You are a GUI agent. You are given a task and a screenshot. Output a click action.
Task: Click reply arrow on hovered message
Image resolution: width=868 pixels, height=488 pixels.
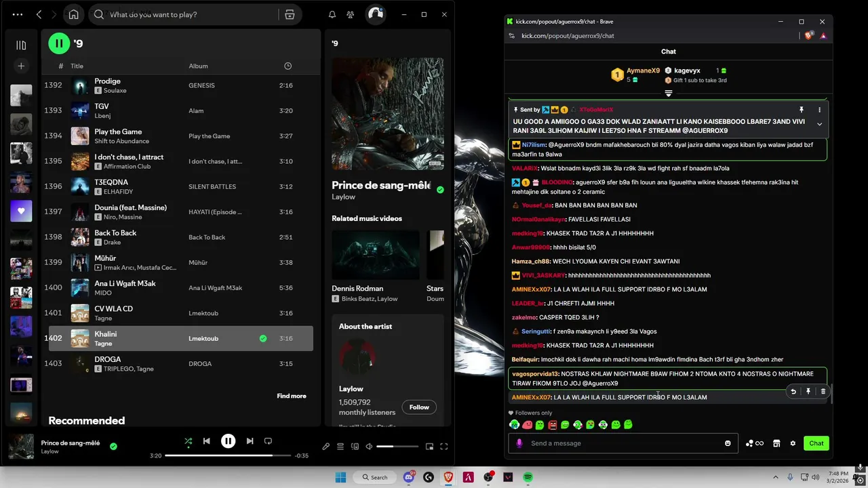[793, 391]
